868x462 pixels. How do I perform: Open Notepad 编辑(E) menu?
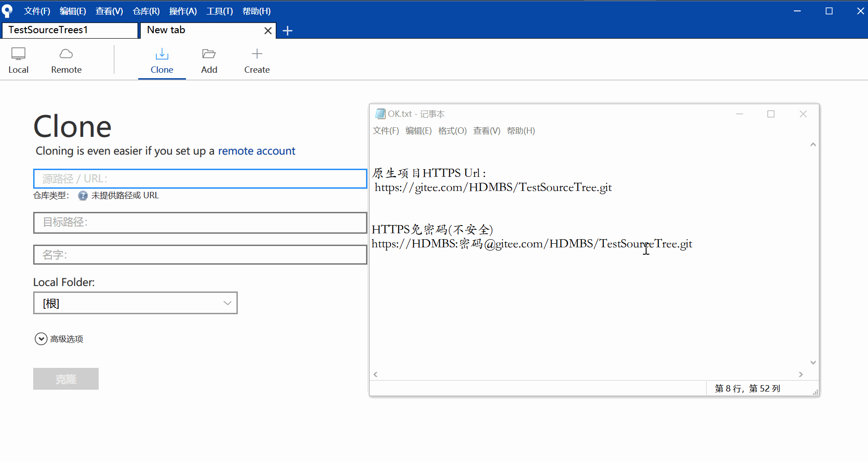tap(418, 131)
